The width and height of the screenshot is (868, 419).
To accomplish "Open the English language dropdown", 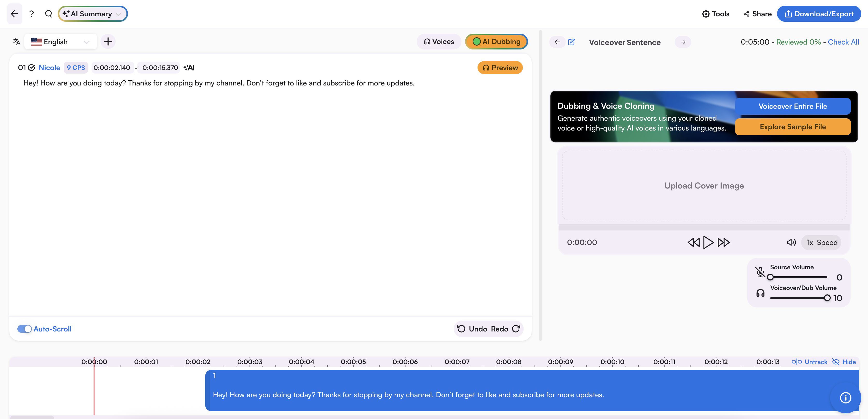I will [x=61, y=41].
